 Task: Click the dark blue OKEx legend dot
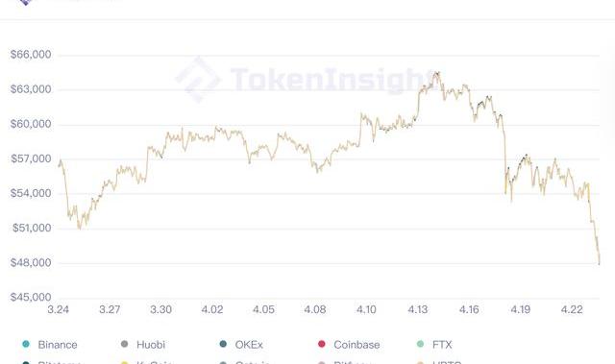point(223,345)
